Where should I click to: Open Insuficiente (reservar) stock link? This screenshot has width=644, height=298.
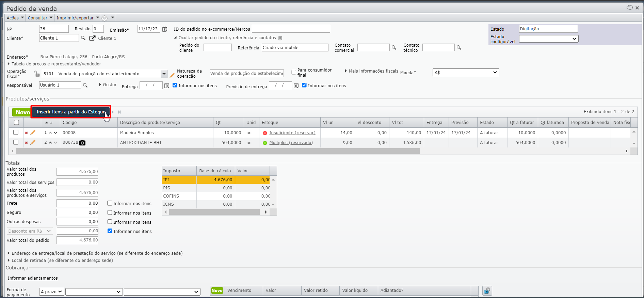pyautogui.click(x=292, y=133)
